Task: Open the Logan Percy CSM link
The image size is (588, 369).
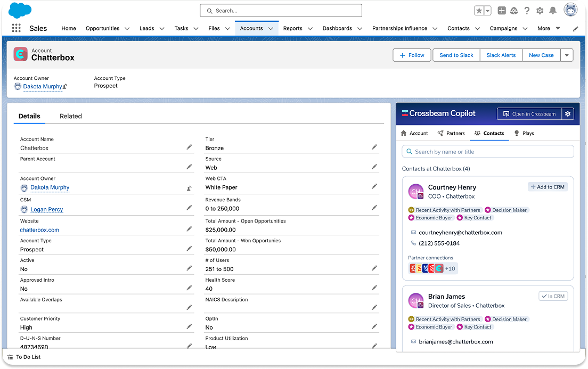Action: click(46, 209)
